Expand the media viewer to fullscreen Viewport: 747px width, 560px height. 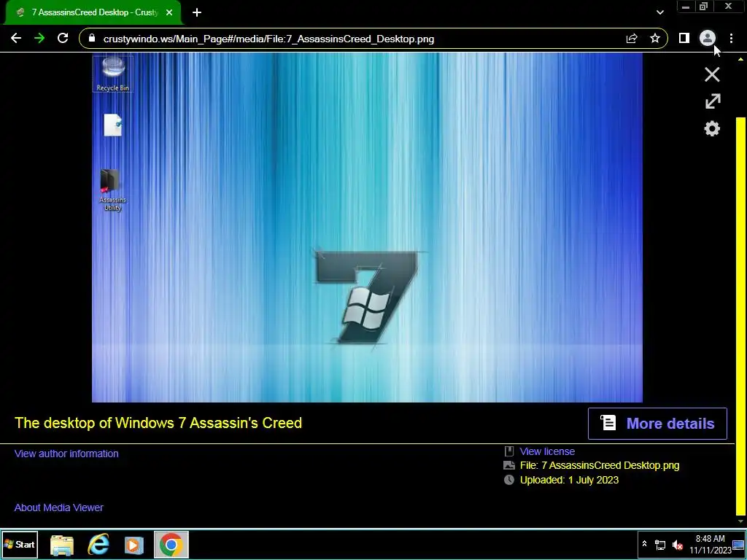(712, 101)
